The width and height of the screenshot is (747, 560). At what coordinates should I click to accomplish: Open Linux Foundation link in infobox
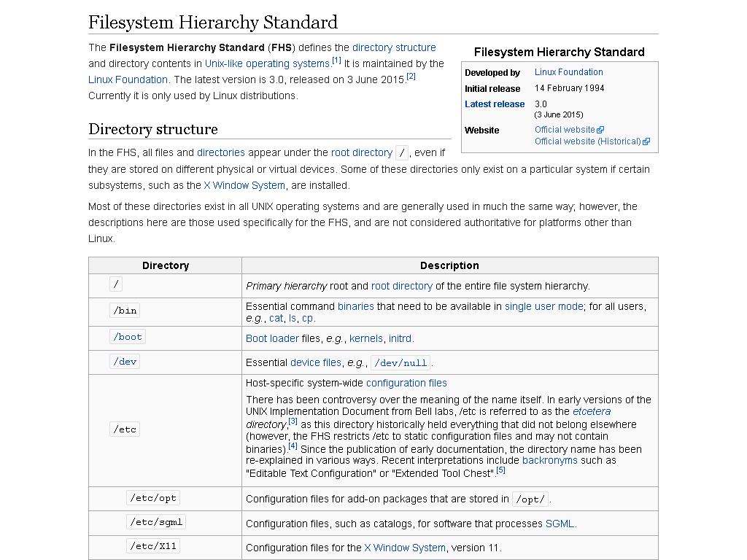(x=568, y=72)
